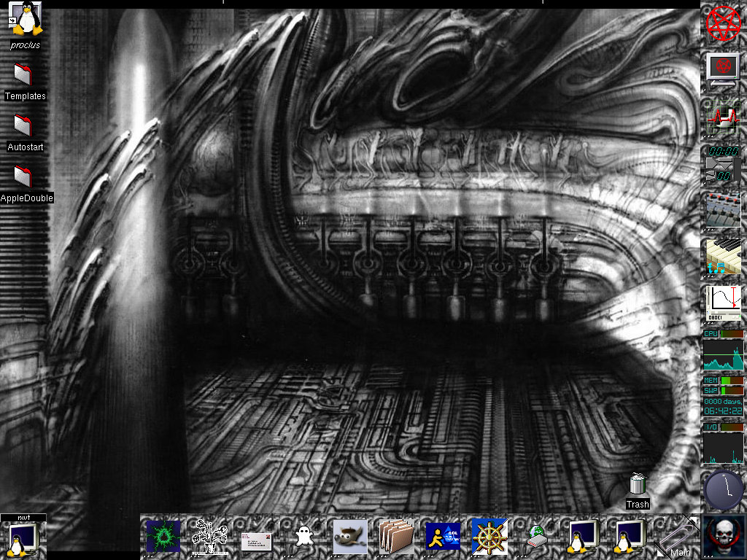Launch GIMP from the bottom dock
Screen dimensions: 747x560
350,537
